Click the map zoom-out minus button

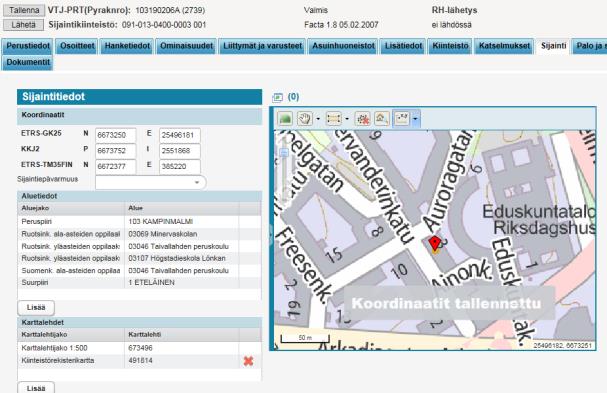[x=284, y=153]
